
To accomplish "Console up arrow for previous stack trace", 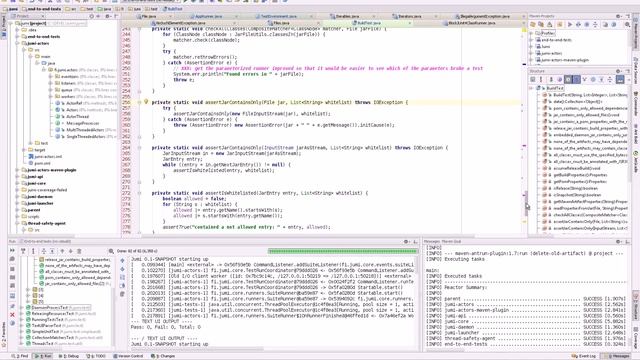I will (122, 260).
